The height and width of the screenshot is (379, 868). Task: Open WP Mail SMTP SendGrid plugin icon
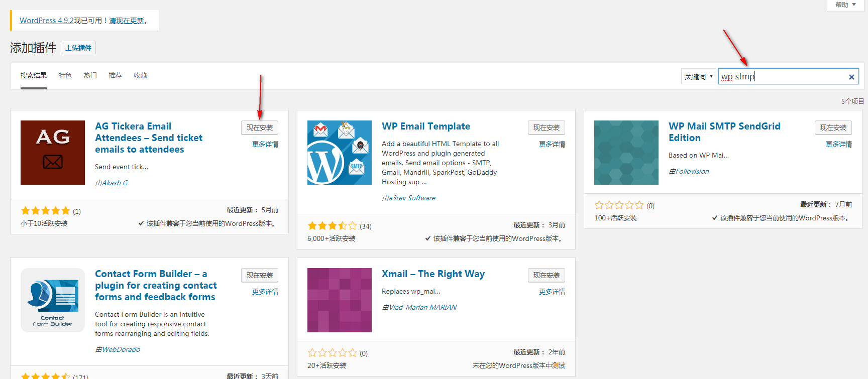(x=626, y=153)
